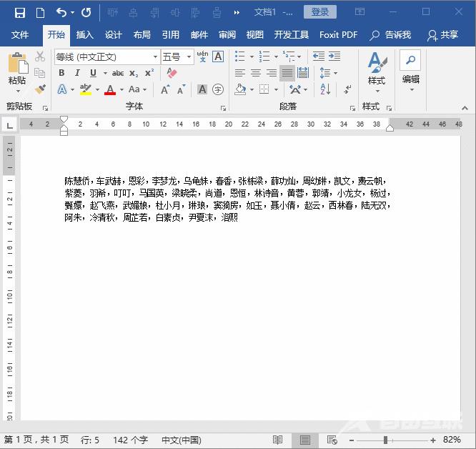This screenshot has height=449, width=476.
Task: Apply the red font color
Action: point(110,89)
